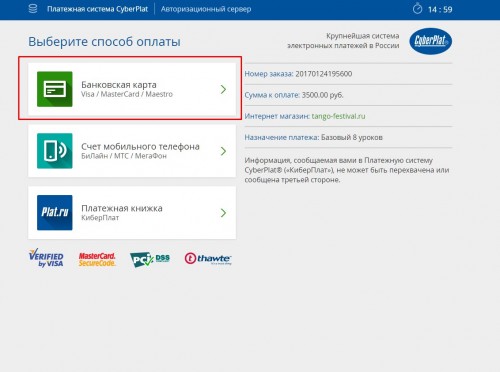Image resolution: width=500 pixels, height=372 pixels.
Task: Click the CyberPlat oval logo
Action: coord(430,41)
